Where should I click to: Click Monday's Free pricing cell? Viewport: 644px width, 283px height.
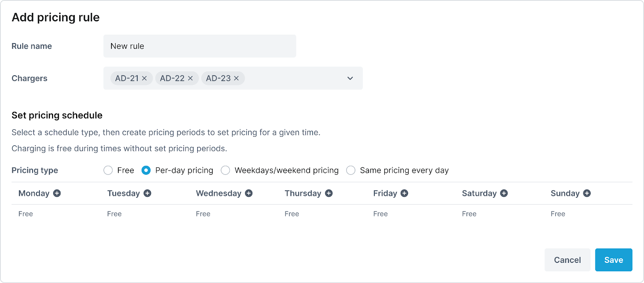point(26,214)
